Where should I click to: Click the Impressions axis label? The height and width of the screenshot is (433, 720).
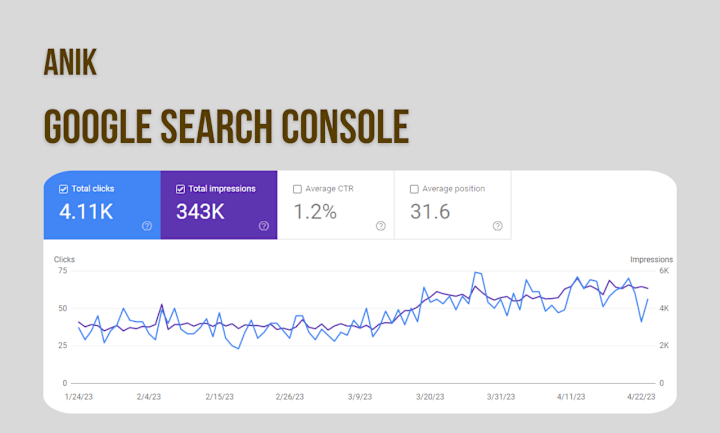(x=651, y=259)
